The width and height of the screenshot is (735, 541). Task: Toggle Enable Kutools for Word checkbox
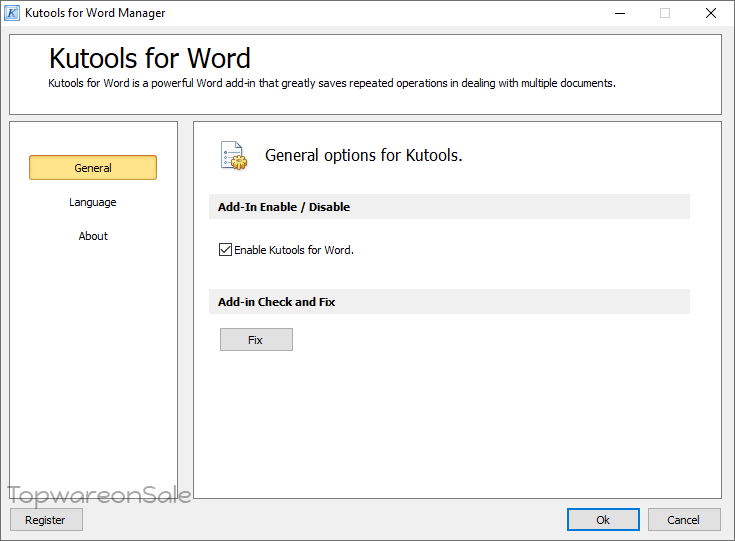pos(225,249)
